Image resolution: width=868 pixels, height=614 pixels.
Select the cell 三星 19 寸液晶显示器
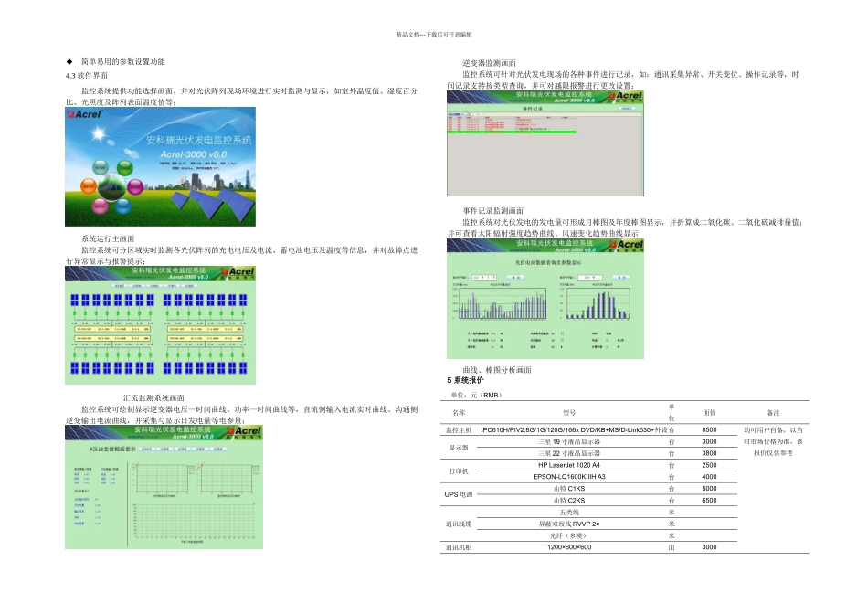click(569, 442)
